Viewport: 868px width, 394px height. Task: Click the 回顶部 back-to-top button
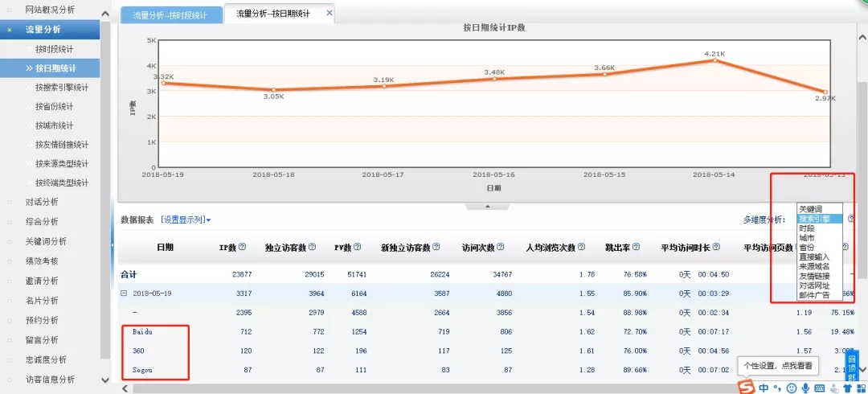[x=852, y=367]
